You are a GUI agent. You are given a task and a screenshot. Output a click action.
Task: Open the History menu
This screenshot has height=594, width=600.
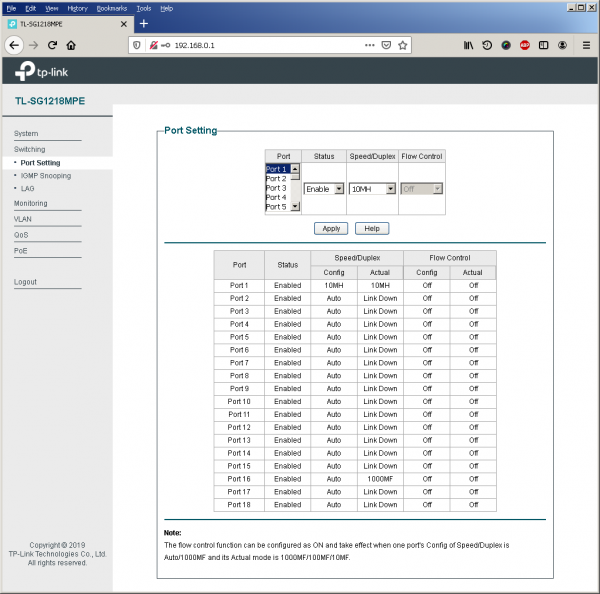click(77, 8)
